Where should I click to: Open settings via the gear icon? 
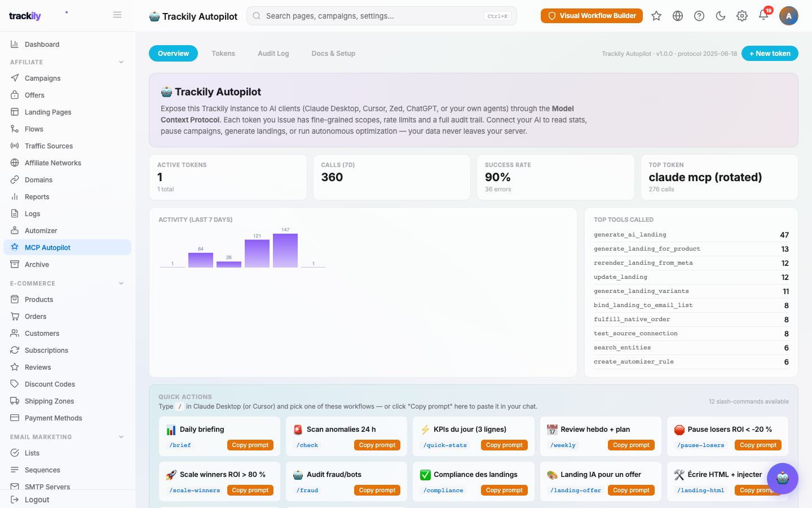tap(742, 16)
